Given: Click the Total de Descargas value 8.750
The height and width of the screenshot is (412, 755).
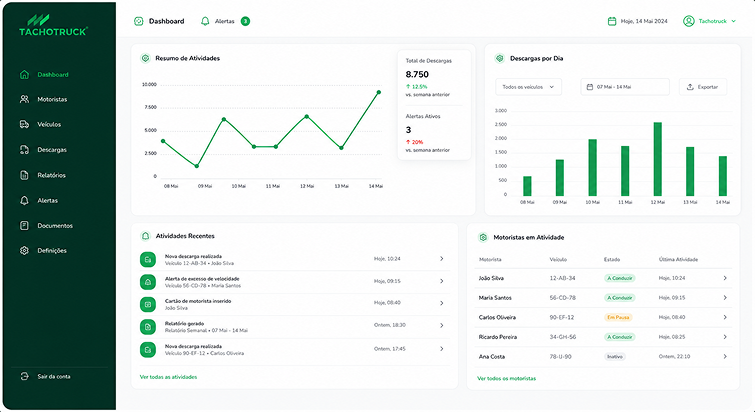Looking at the screenshot, I should click(x=417, y=74).
